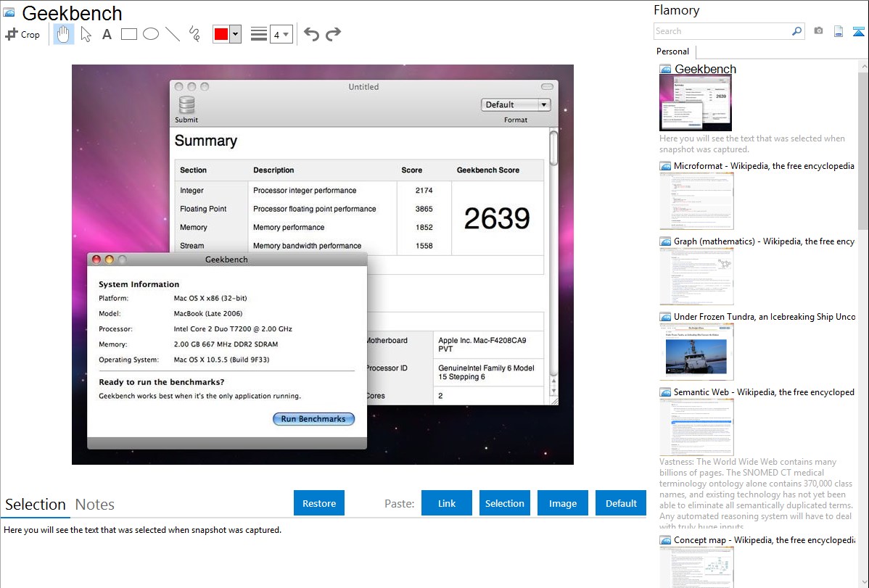Click the Default paste button

tap(621, 503)
